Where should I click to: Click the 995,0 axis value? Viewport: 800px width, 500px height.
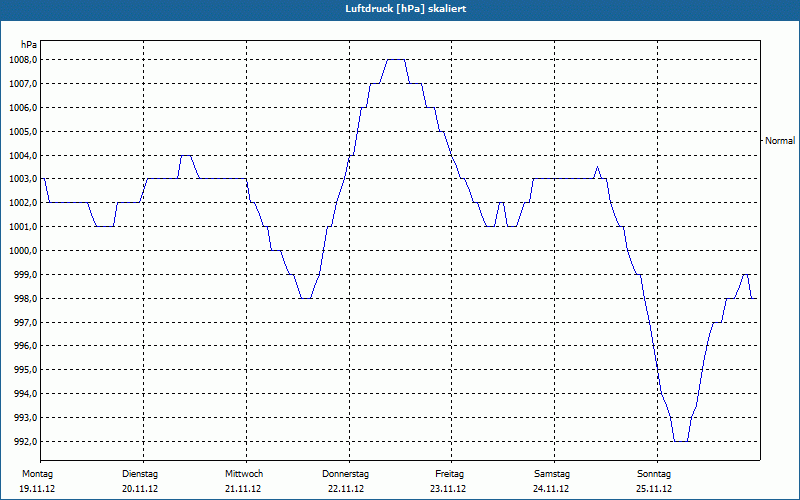tap(25, 370)
